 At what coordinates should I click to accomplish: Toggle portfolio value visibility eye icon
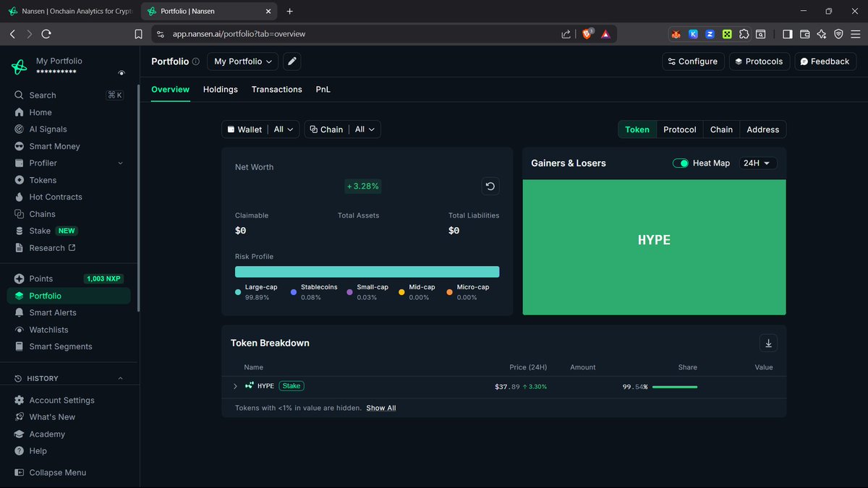pyautogui.click(x=122, y=73)
